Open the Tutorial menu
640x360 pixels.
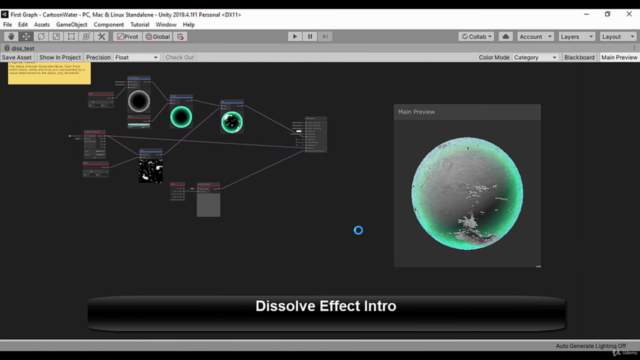[140, 25]
